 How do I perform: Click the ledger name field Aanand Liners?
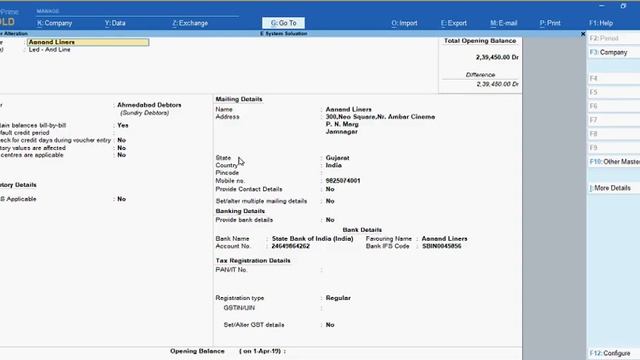coord(88,42)
